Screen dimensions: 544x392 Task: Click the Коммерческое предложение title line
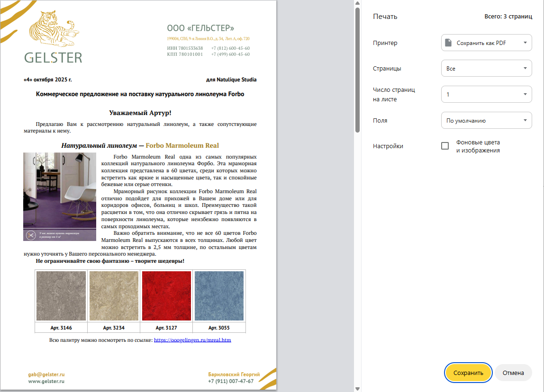pos(140,94)
